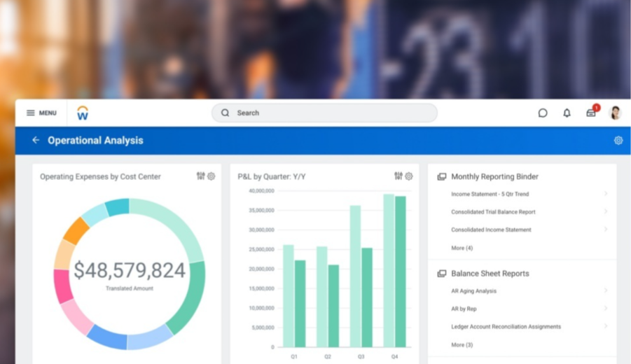Click More (4) under Monthly Reporting Binder
The width and height of the screenshot is (631, 364).
click(x=462, y=248)
